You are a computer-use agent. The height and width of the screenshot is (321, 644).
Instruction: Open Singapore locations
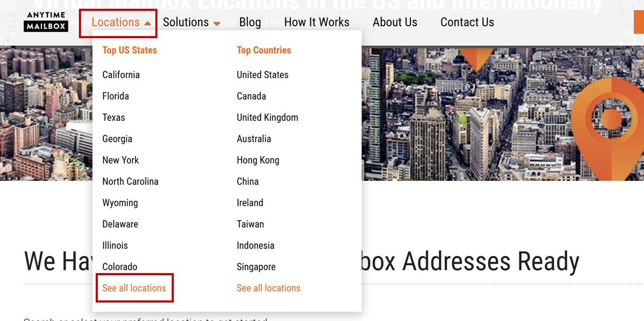click(x=256, y=267)
